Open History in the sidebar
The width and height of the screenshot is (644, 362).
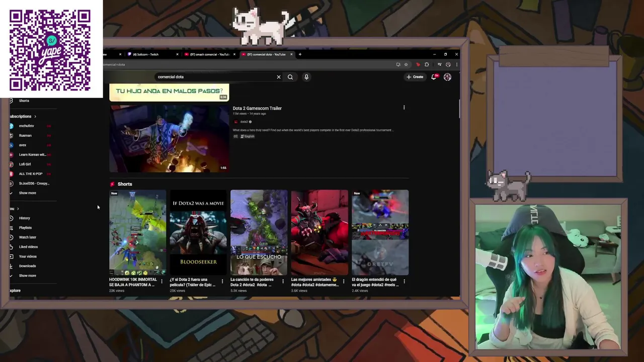tap(24, 218)
